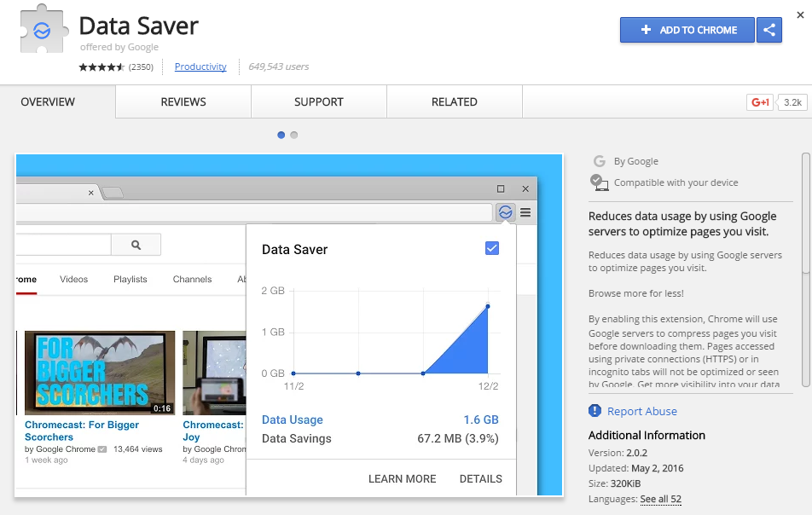Image resolution: width=812 pixels, height=515 pixels.
Task: Click the G+1 button
Action: pyautogui.click(x=760, y=102)
